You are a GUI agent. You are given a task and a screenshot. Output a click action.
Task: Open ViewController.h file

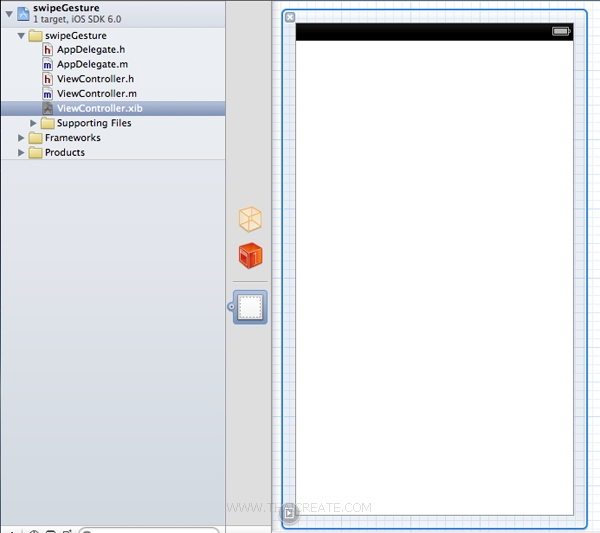95,79
